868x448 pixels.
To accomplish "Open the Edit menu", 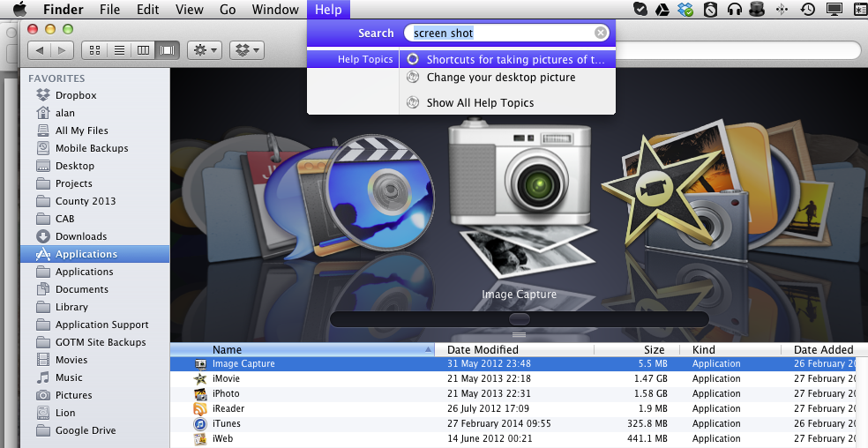I will click(x=148, y=10).
